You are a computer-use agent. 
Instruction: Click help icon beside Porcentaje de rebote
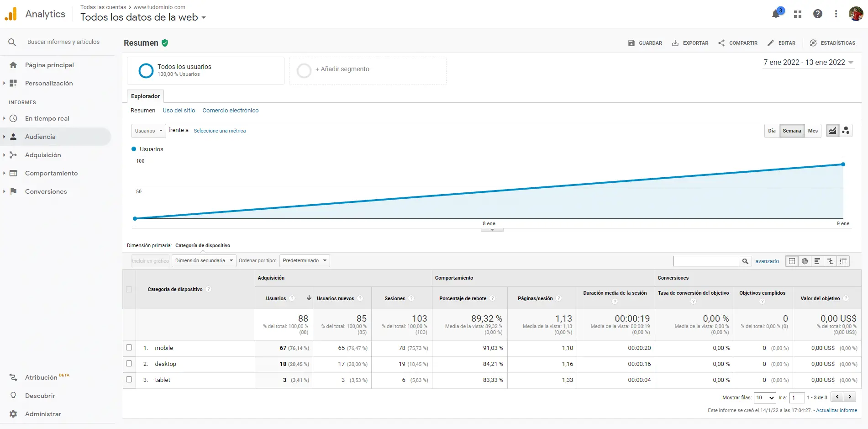point(492,298)
